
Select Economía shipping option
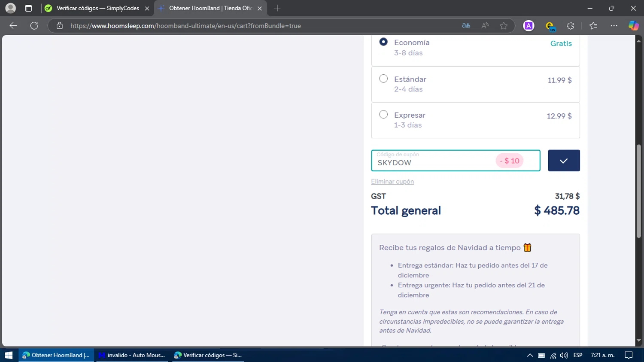(383, 42)
